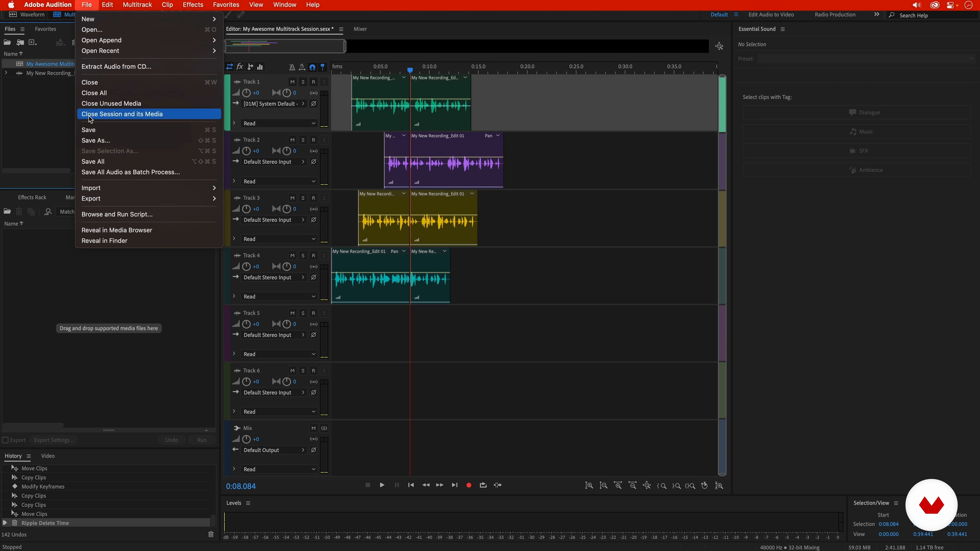Click the 0:20.0 mark on the timeline ruler

pyautogui.click(x=527, y=67)
